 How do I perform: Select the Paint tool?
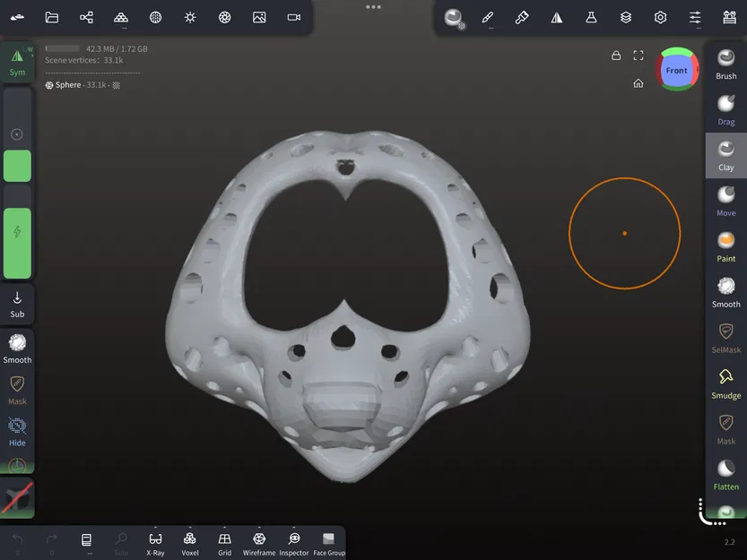[726, 246]
